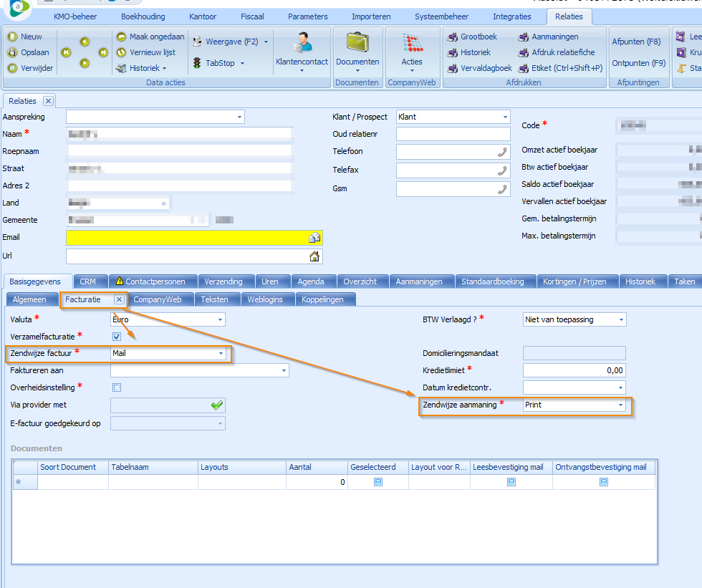The width and height of the screenshot is (702, 588).
Task: Open the Documenten folder icon
Action: pos(357,43)
